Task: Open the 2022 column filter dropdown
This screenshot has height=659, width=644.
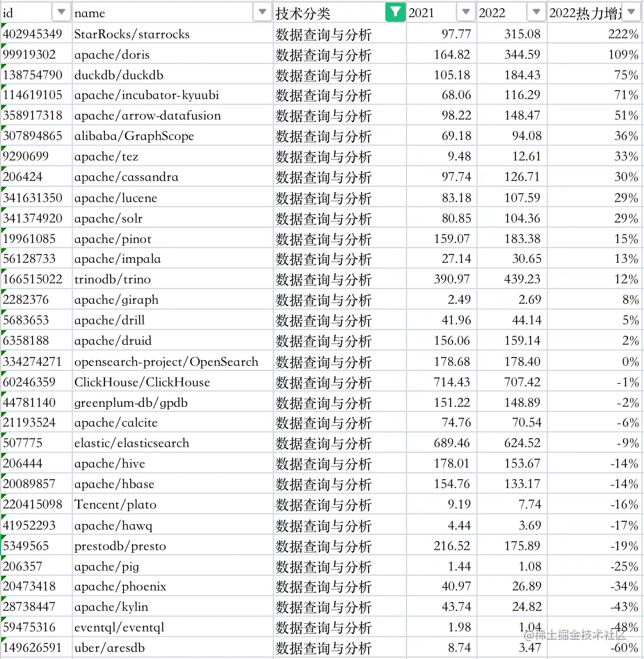Action: (536, 12)
